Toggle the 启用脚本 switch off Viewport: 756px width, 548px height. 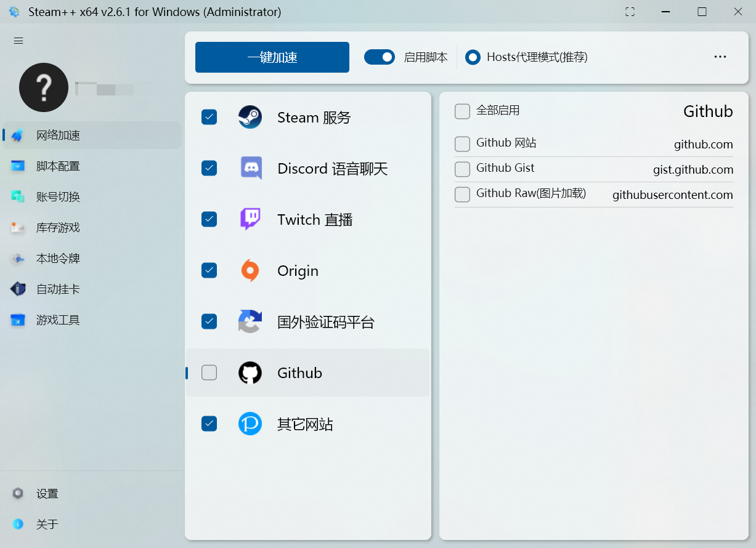(x=380, y=57)
